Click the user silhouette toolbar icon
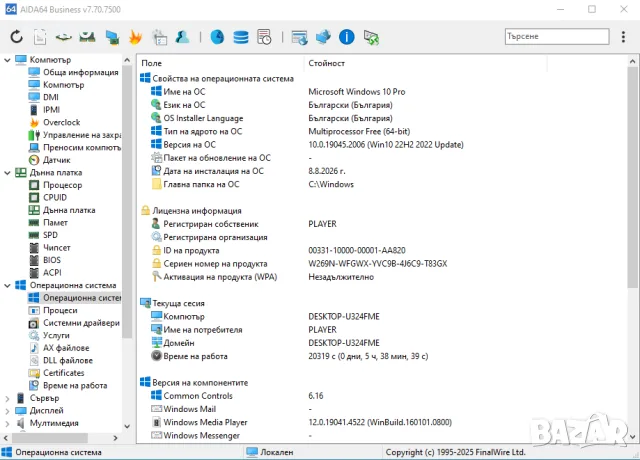The height and width of the screenshot is (460, 640). pyautogui.click(x=182, y=37)
